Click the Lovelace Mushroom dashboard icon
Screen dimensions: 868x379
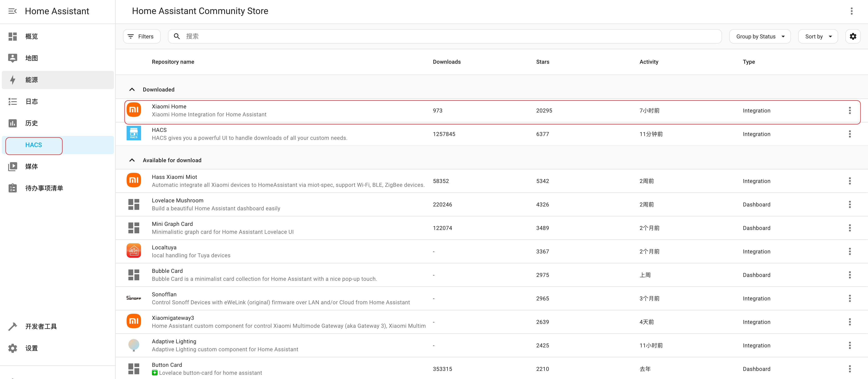point(134,204)
